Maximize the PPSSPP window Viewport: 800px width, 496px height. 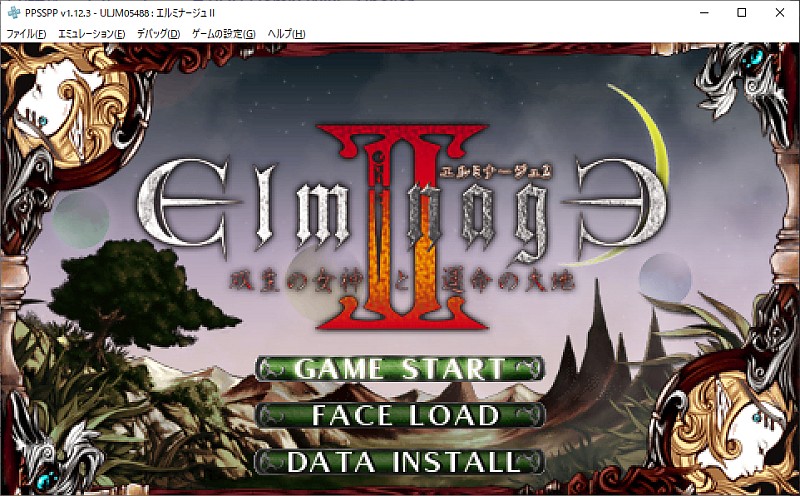click(x=742, y=13)
